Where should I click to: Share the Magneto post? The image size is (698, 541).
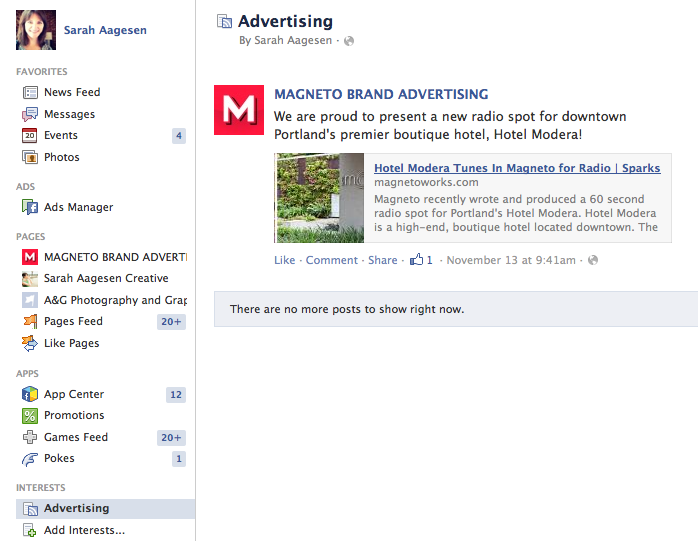(x=382, y=260)
